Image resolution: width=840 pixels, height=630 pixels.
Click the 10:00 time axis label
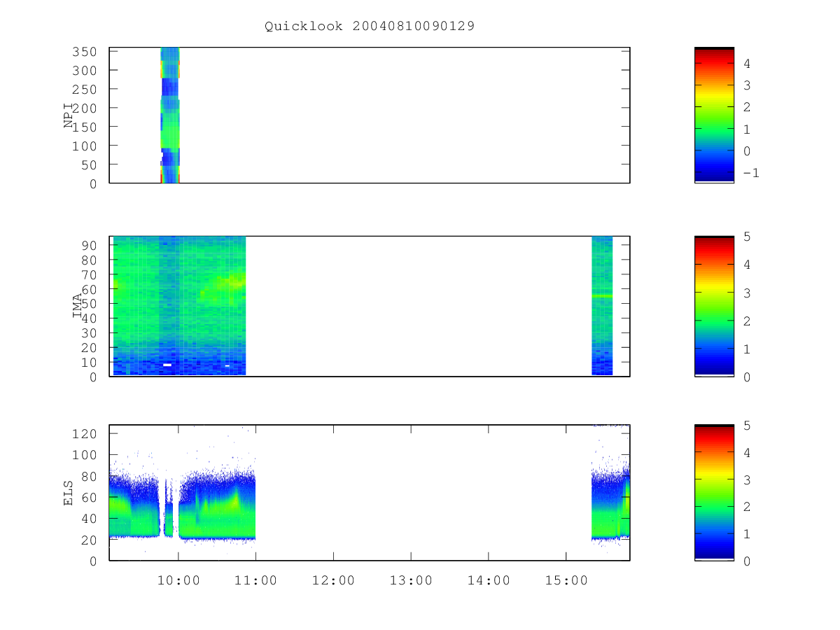(178, 581)
